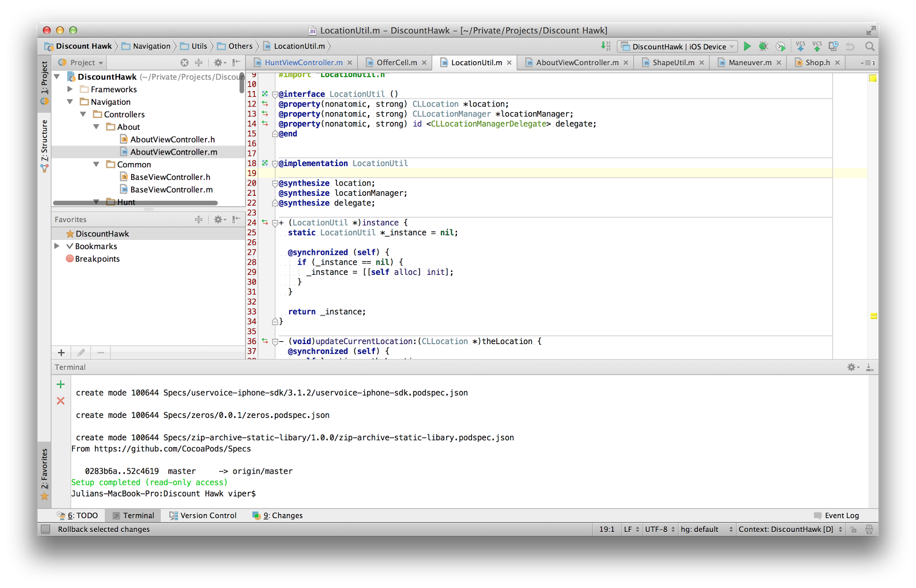Hide the Terminal panel with down-arrow icon
Screen dimensions: 916x588
coord(870,367)
